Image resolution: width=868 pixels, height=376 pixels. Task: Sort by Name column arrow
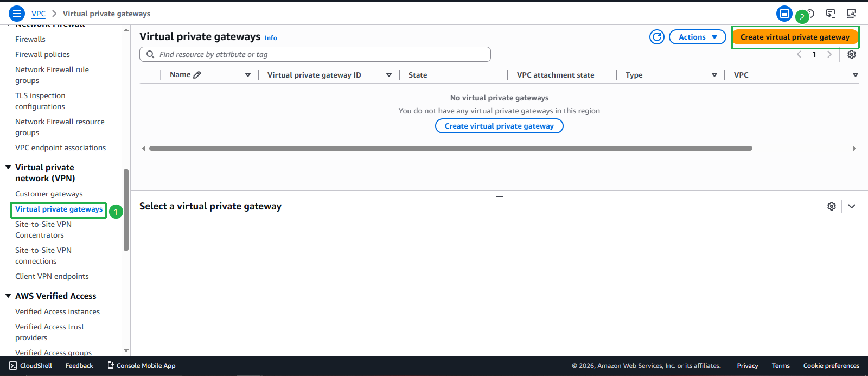[248, 75]
